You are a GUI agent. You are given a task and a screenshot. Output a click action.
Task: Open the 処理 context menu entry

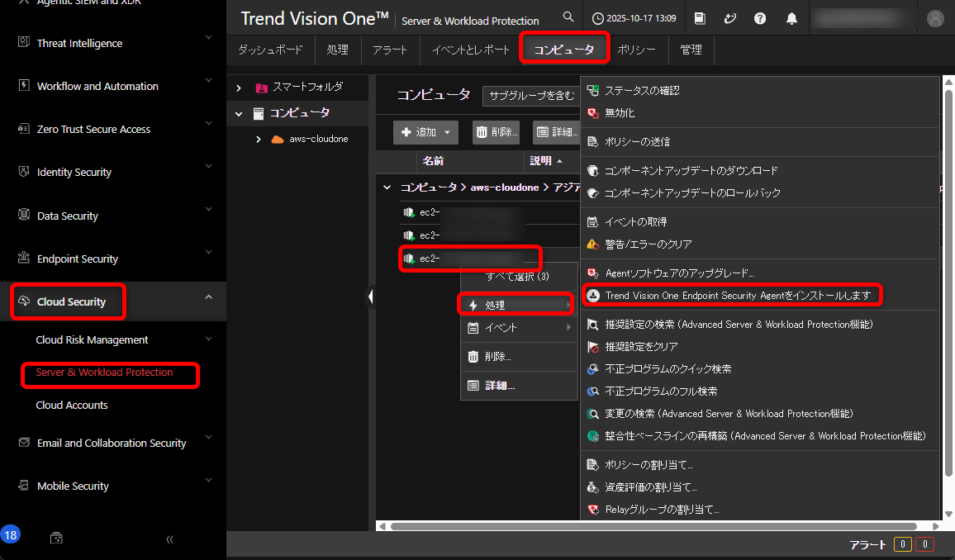[x=519, y=305]
